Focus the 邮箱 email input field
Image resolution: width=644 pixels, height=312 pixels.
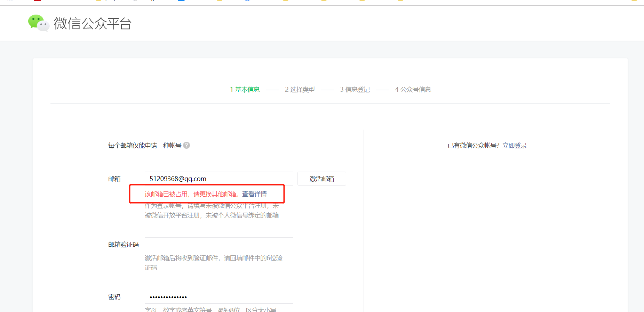[219, 179]
